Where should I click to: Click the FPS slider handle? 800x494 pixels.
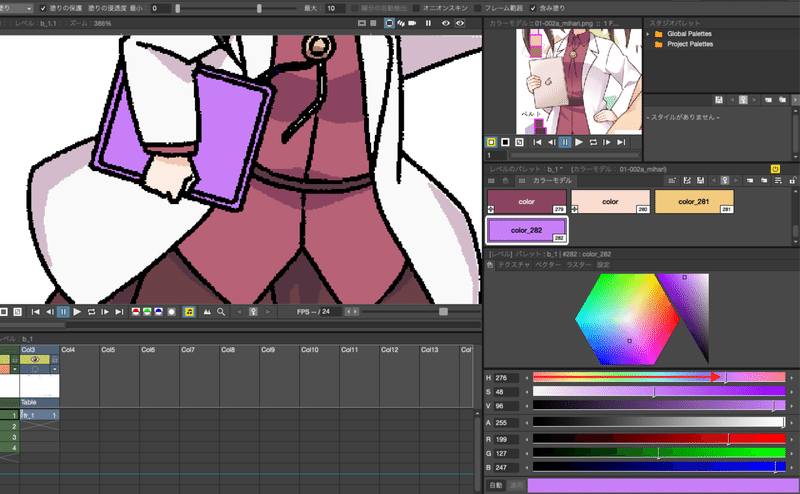click(x=443, y=311)
